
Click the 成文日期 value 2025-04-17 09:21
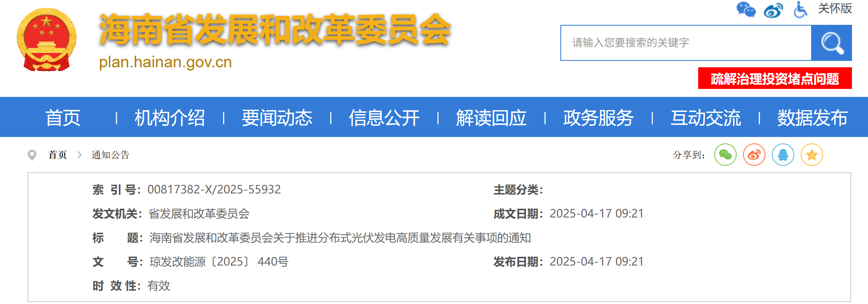[x=596, y=213]
